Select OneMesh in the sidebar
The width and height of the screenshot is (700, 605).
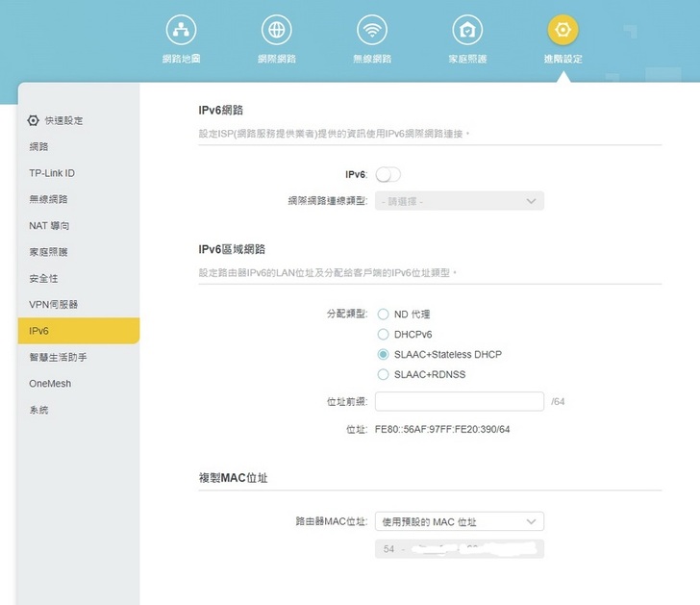(50, 383)
